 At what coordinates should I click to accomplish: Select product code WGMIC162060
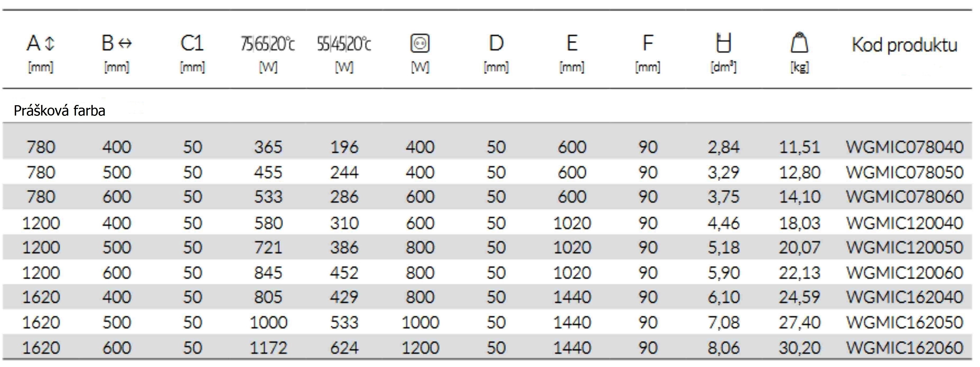point(905,348)
